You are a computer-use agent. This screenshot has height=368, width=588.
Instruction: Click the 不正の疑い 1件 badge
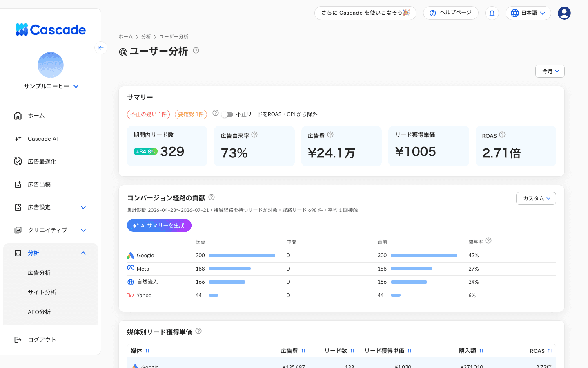(148, 114)
